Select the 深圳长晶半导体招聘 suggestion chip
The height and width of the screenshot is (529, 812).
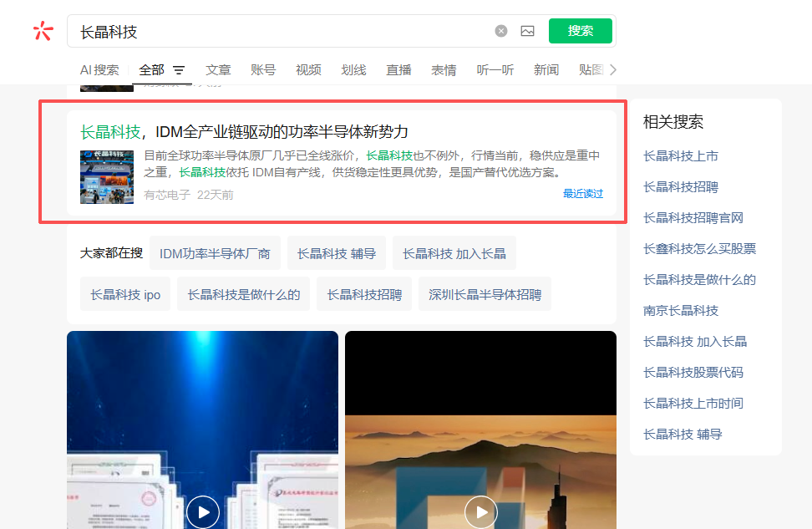click(x=485, y=294)
